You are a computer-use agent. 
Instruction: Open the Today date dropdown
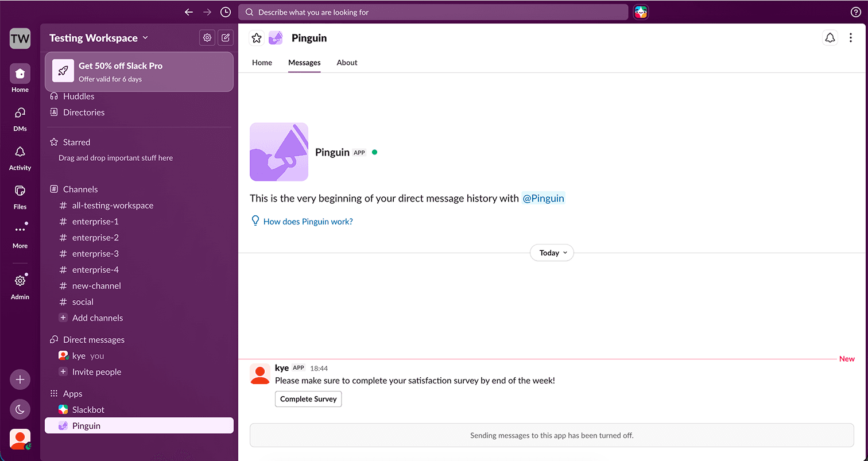[x=552, y=253]
